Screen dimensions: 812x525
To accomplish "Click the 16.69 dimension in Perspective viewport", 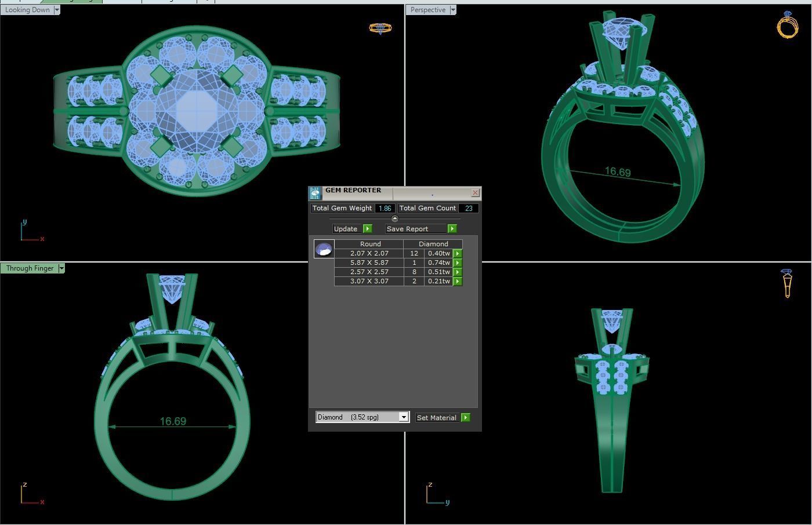I will tap(618, 172).
